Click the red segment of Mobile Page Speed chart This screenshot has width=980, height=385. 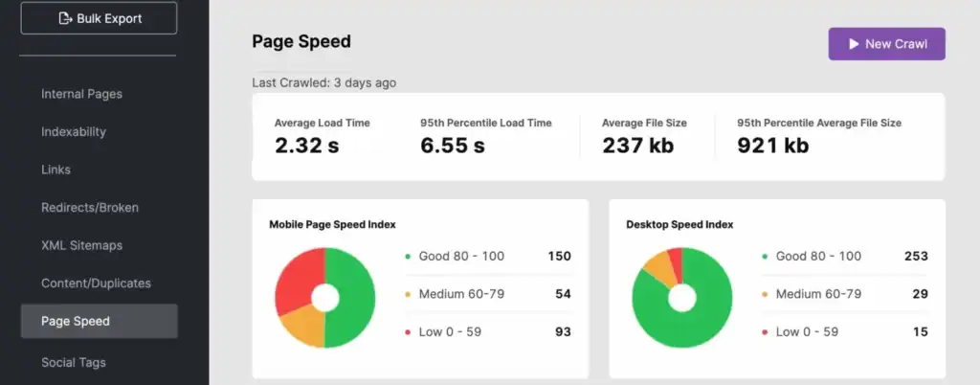[295, 273]
